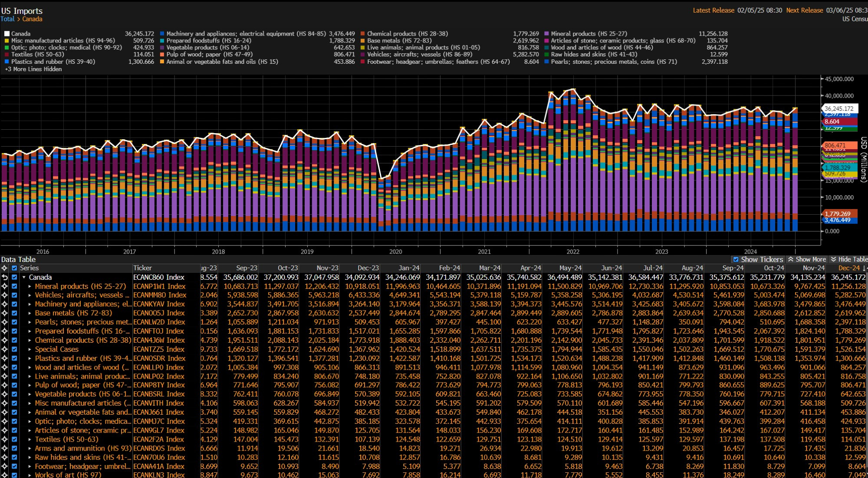Click the move-target icon beside Raw hides row

click(5, 458)
